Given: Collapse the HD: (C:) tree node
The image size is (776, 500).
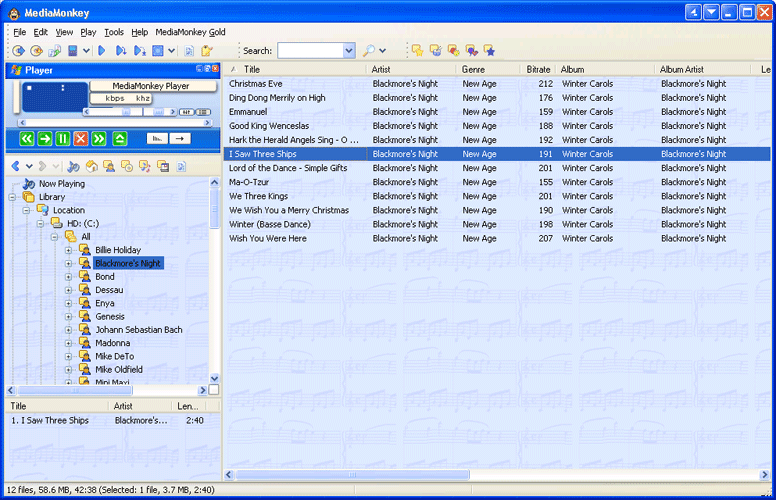Looking at the screenshot, I should [40, 224].
